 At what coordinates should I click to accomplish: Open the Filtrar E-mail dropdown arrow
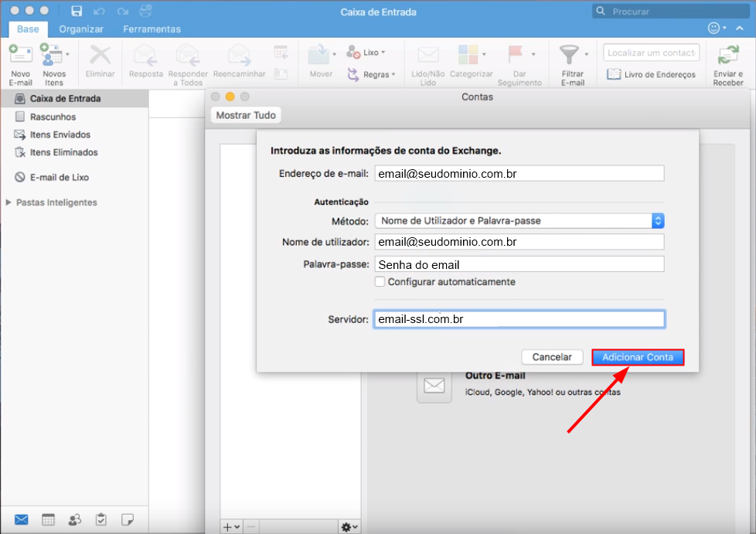coord(586,54)
